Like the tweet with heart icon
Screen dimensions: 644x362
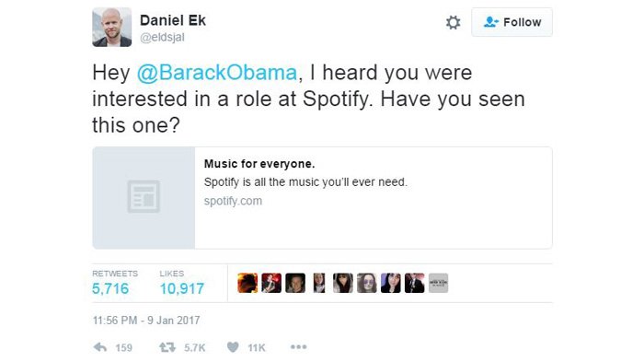pos(233,347)
